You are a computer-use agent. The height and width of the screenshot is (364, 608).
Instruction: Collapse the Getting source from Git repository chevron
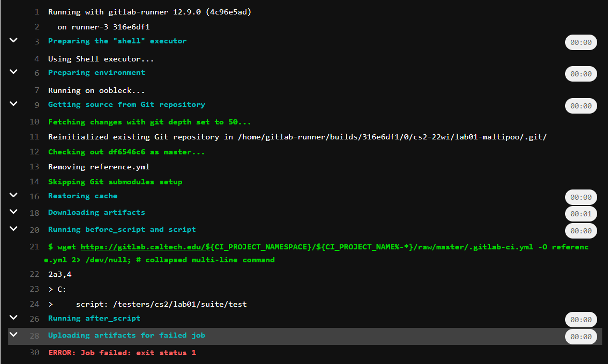13,104
